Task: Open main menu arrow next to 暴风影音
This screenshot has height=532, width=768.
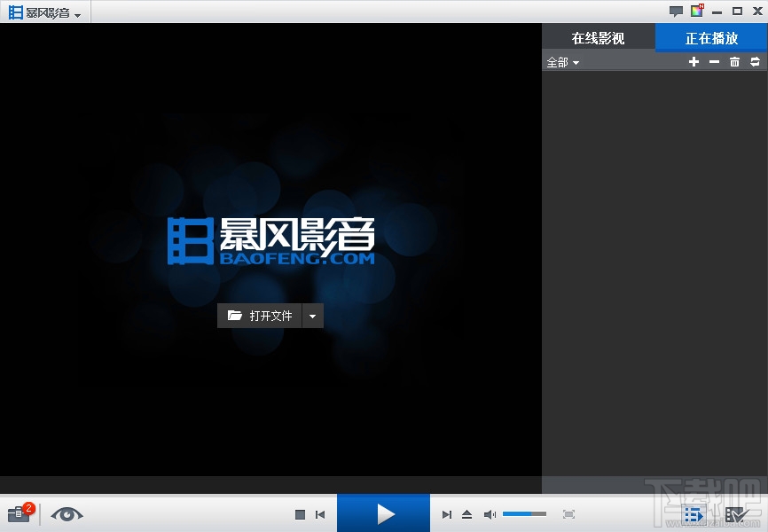Action: (x=78, y=12)
